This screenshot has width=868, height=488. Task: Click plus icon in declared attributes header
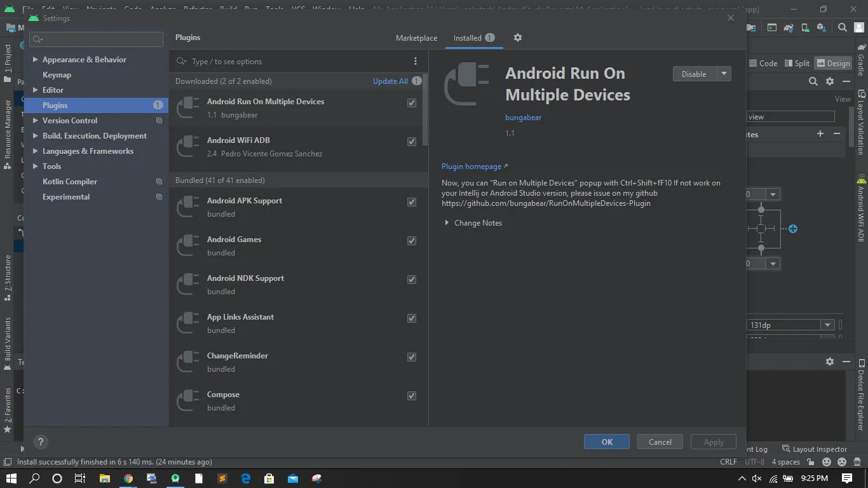820,133
